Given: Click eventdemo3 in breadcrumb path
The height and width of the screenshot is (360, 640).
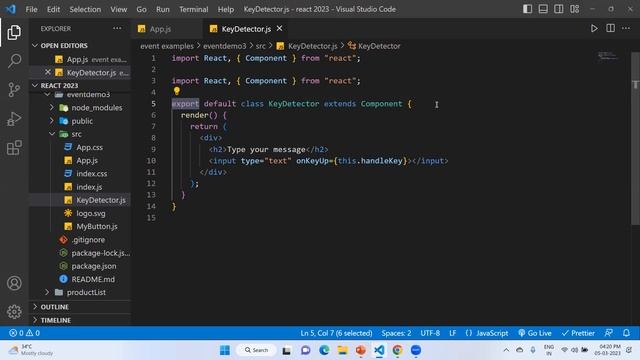Looking at the screenshot, I should pos(224,46).
